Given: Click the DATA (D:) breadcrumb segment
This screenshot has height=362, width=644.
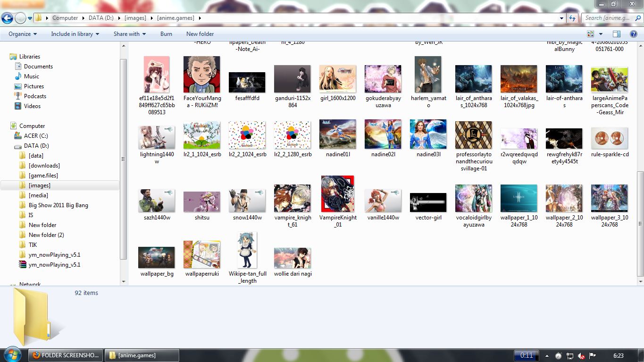Looking at the screenshot, I should (x=102, y=18).
